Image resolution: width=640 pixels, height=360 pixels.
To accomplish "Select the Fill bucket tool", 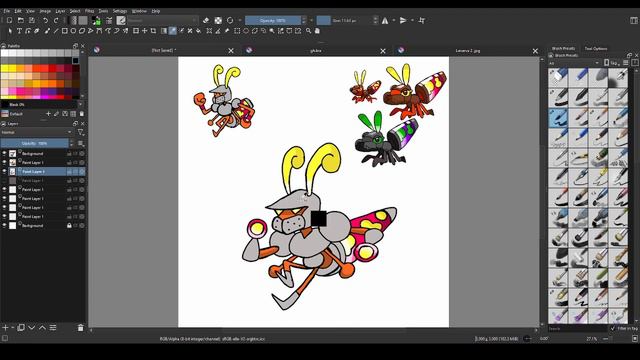I will (198, 31).
